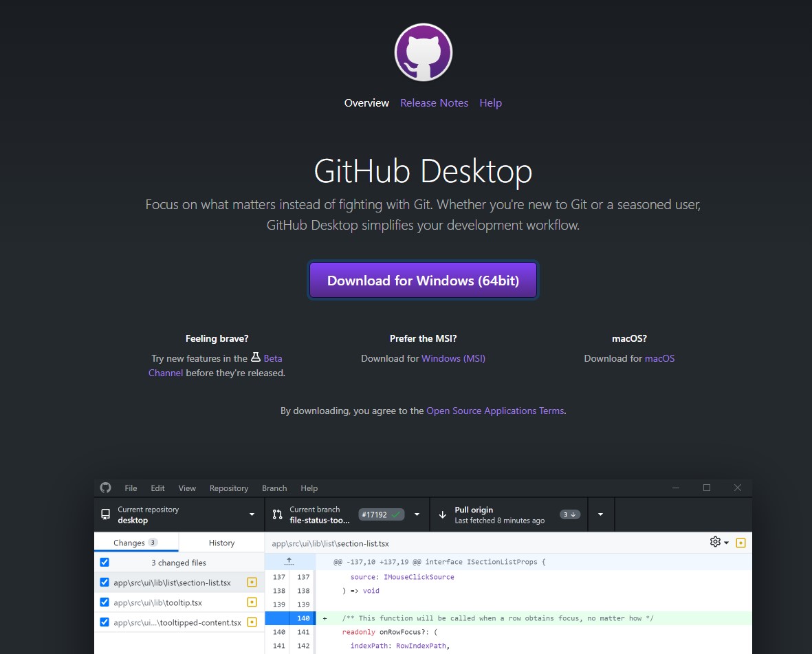This screenshot has width=812, height=654.
Task: Expand the Current branch dropdown arrow
Action: click(417, 514)
